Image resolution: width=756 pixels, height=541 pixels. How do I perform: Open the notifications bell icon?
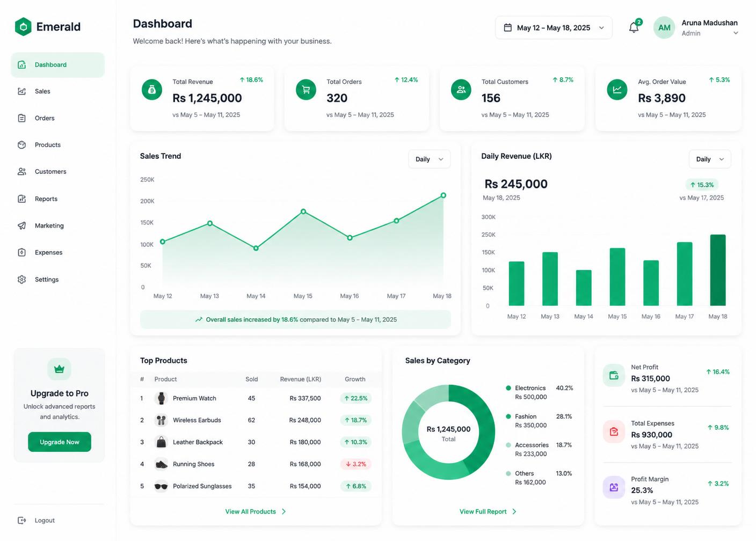[x=634, y=27]
